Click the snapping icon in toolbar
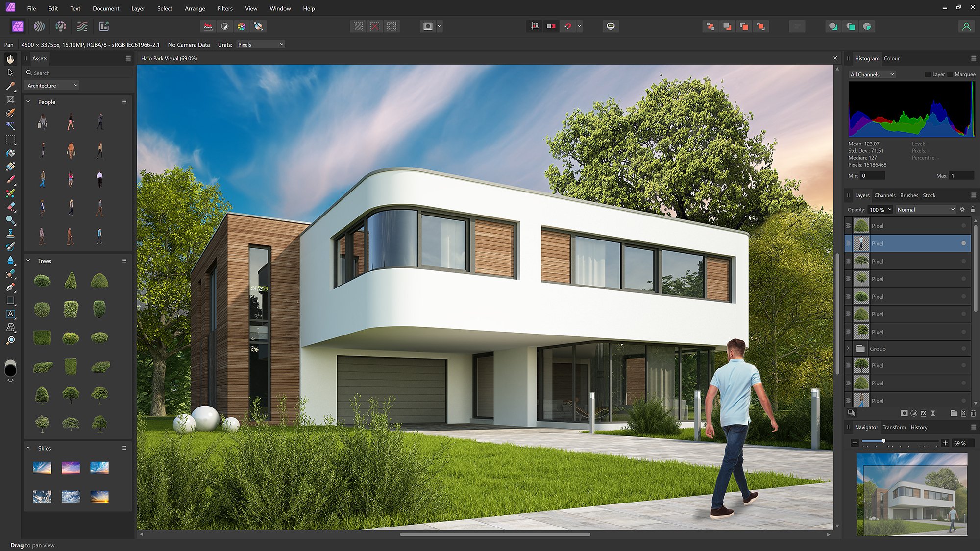The height and width of the screenshot is (551, 980). (567, 25)
